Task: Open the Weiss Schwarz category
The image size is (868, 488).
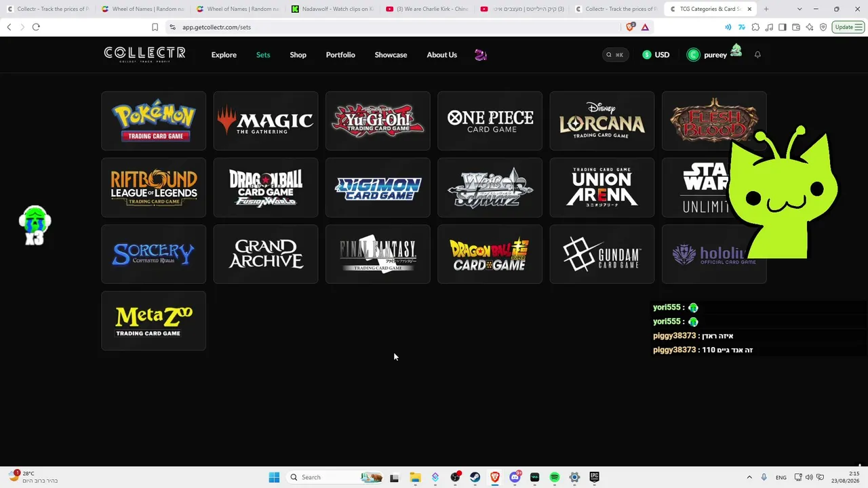Action: click(490, 187)
